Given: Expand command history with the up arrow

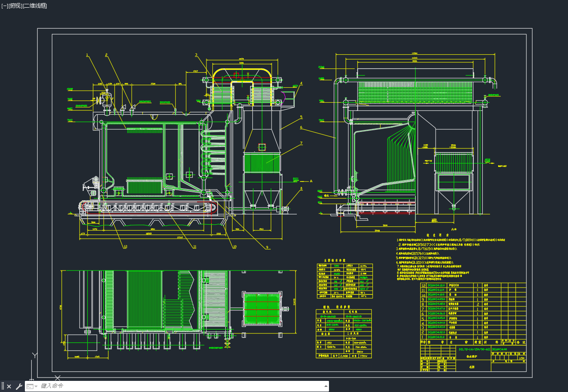Looking at the screenshot, I should [325, 386].
